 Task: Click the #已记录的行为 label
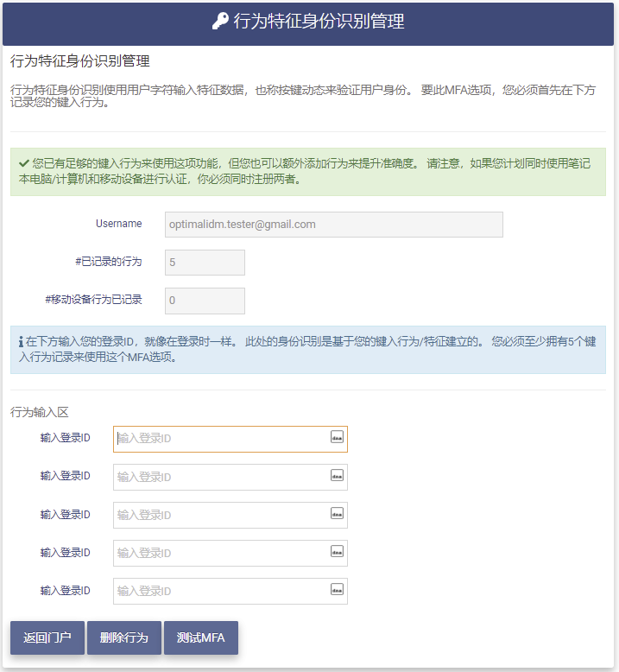pos(109,262)
